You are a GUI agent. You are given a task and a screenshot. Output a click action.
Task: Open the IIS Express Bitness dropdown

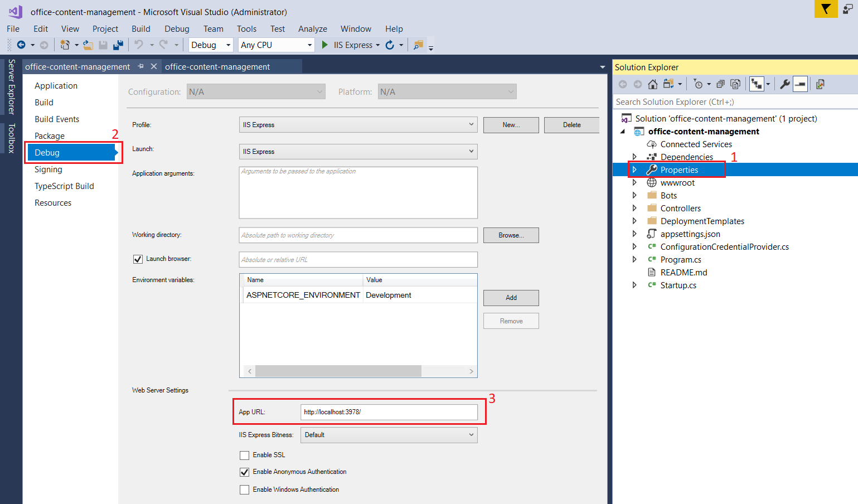pos(389,435)
